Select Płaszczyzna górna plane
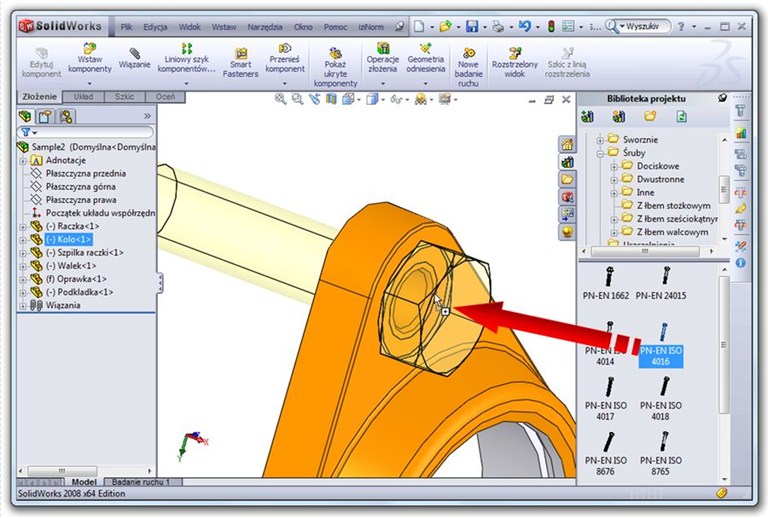 [x=81, y=187]
